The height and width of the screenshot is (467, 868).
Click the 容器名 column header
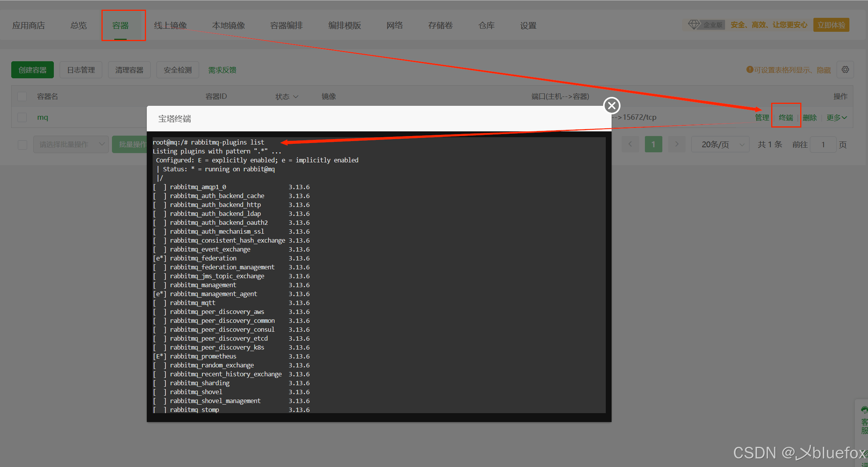pos(48,96)
